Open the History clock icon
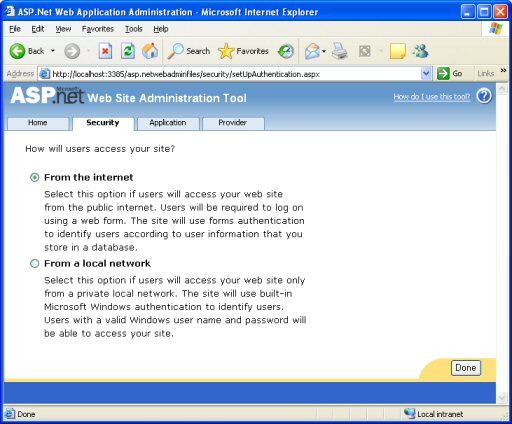Image resolution: width=512 pixels, height=424 pixels. pos(286,51)
